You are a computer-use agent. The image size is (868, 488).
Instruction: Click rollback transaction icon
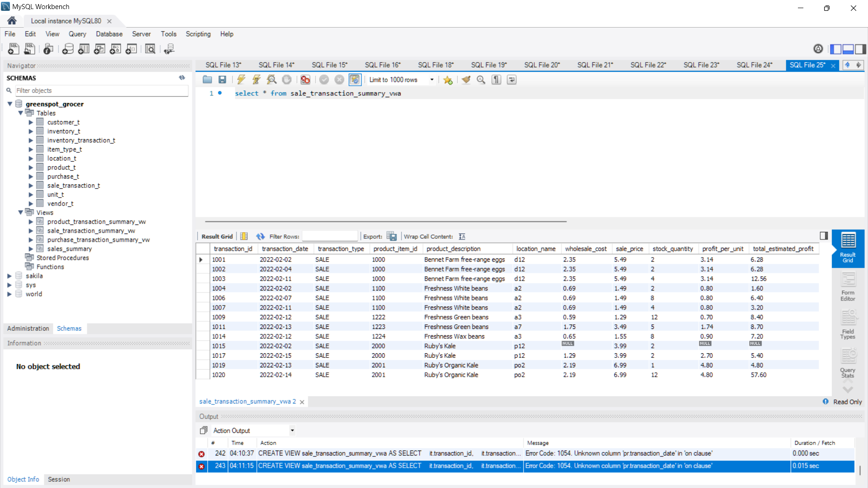(x=339, y=80)
